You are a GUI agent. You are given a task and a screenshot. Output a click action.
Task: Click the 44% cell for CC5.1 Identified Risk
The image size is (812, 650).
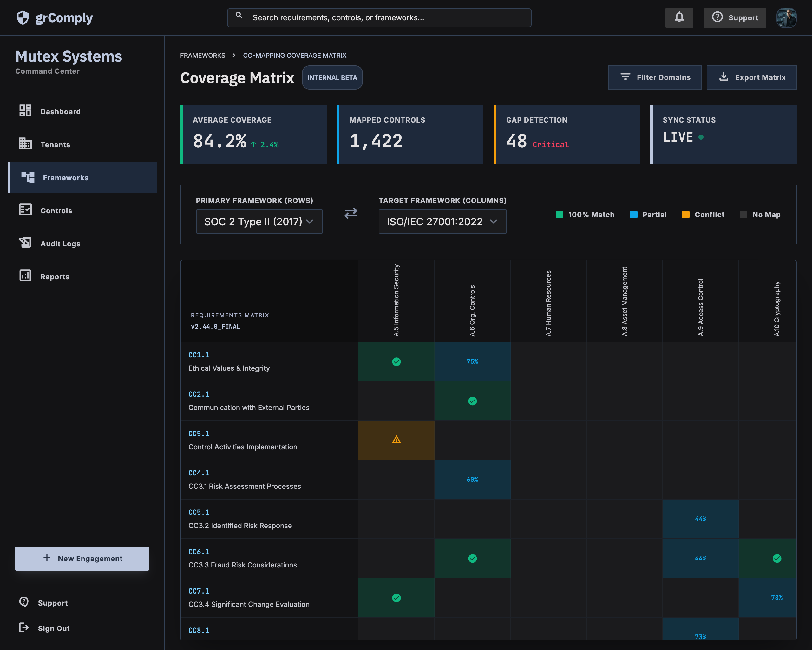[x=701, y=519]
